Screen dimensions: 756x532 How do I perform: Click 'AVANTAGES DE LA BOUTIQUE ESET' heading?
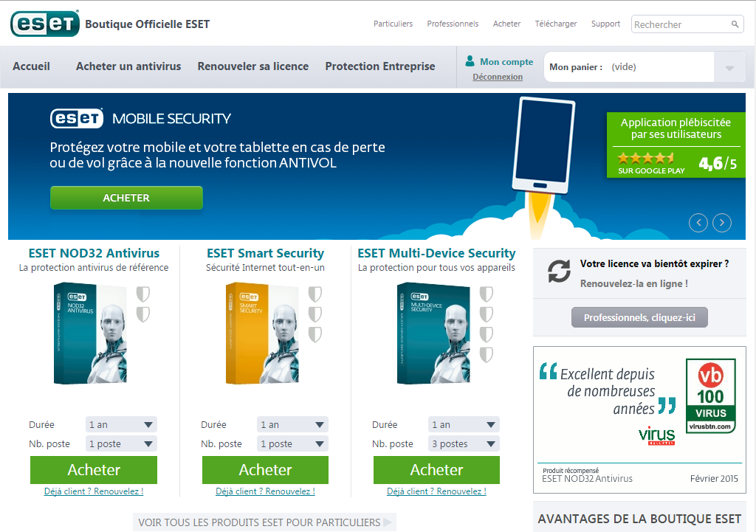(639, 519)
